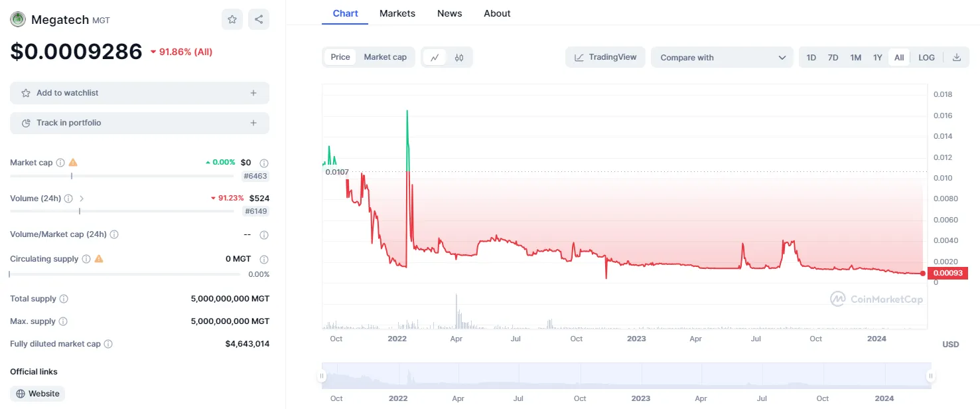Click the $4,643,014 fully diluted value
Screen dimensions: 980x409
click(247, 344)
